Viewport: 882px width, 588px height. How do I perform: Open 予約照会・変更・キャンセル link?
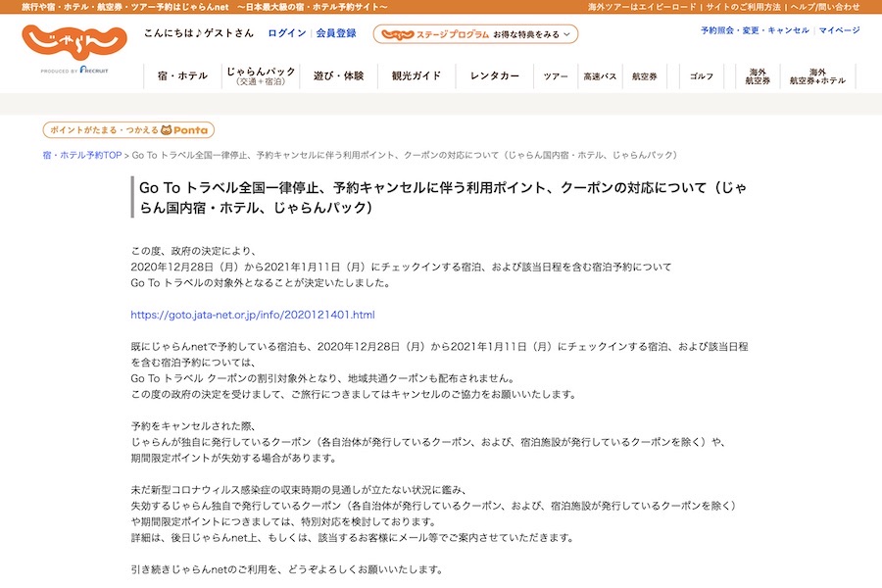pos(755,30)
